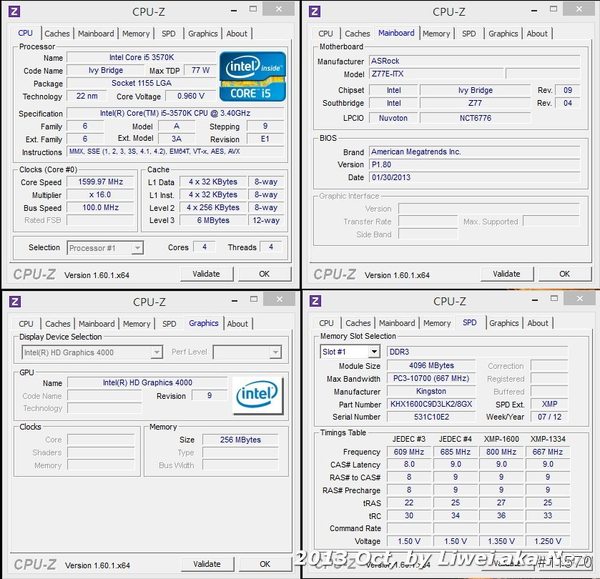Click XMP-1600 frequency 800 MHz cell
Viewport: 600px width, 579px height.
click(501, 452)
